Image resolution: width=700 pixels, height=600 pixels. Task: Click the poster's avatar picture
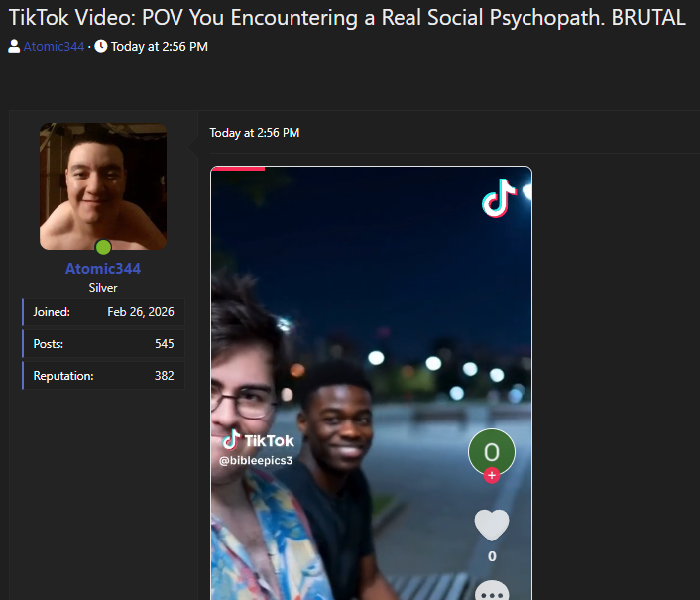pyautogui.click(x=103, y=186)
